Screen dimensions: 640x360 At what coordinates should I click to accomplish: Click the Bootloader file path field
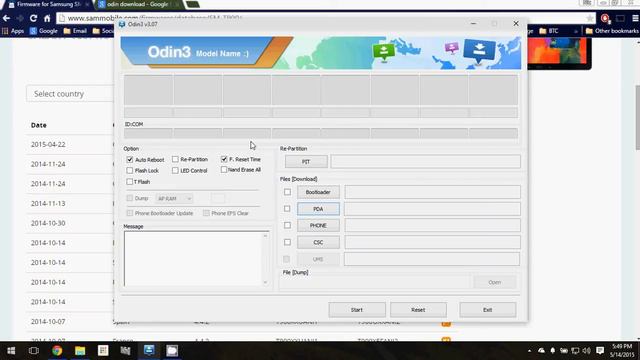pyautogui.click(x=432, y=192)
